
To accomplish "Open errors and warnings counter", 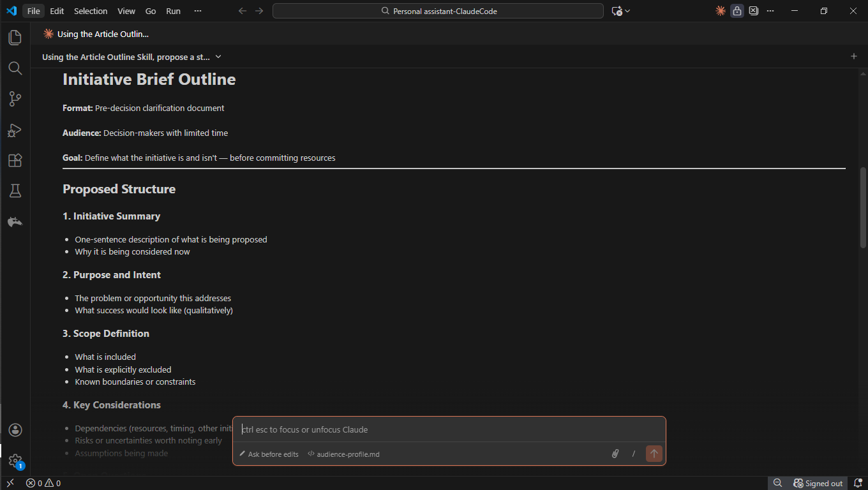I will (x=43, y=483).
